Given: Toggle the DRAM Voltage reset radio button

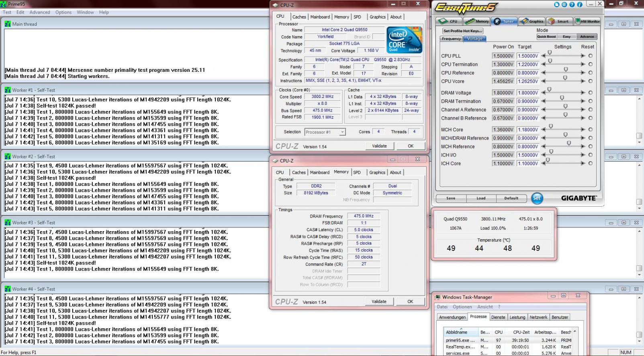Looking at the screenshot, I should coord(590,93).
